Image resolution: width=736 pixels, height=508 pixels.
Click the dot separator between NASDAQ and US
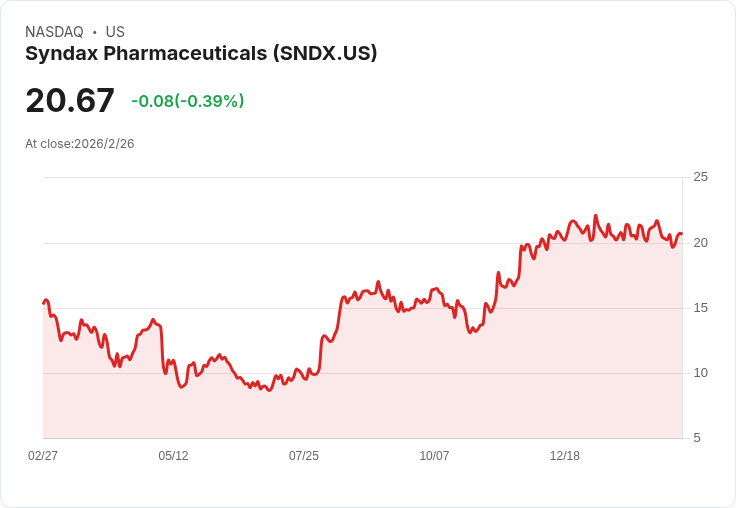[94, 32]
